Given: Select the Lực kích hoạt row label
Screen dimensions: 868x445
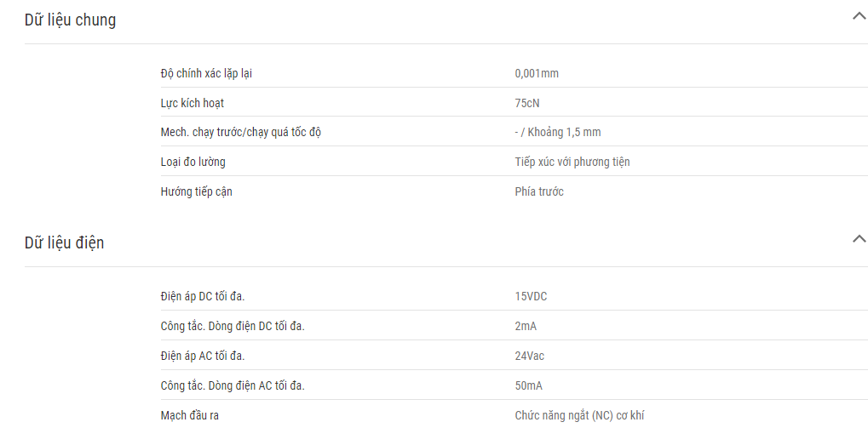Looking at the screenshot, I should (x=193, y=103).
